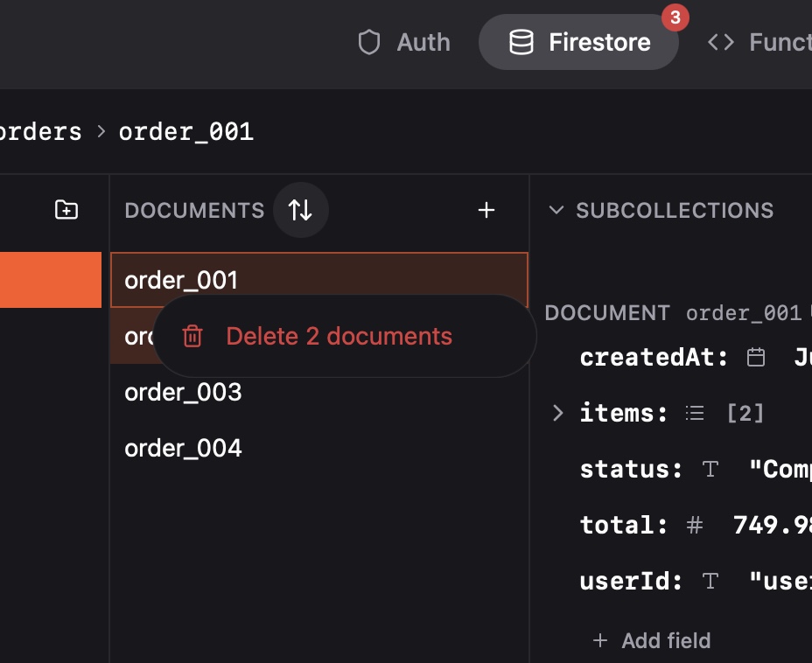Add a new document with plus icon
This screenshot has width=812, height=663.
click(486, 210)
